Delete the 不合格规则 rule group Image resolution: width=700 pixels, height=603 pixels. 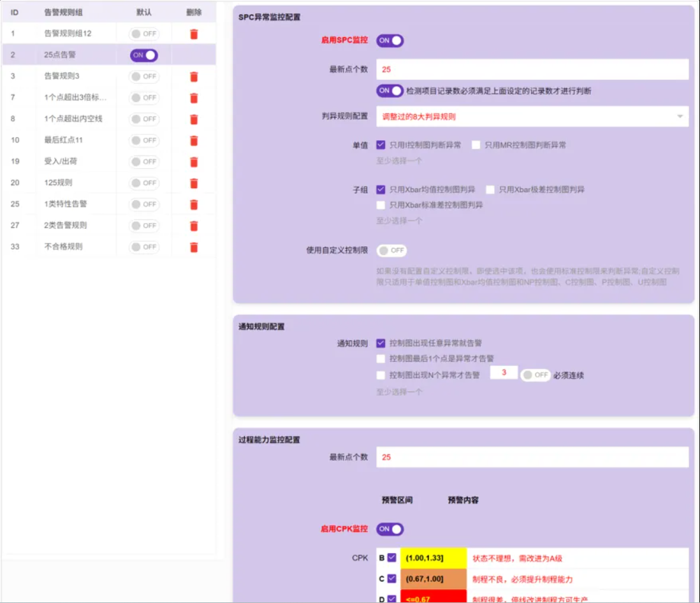click(x=194, y=247)
